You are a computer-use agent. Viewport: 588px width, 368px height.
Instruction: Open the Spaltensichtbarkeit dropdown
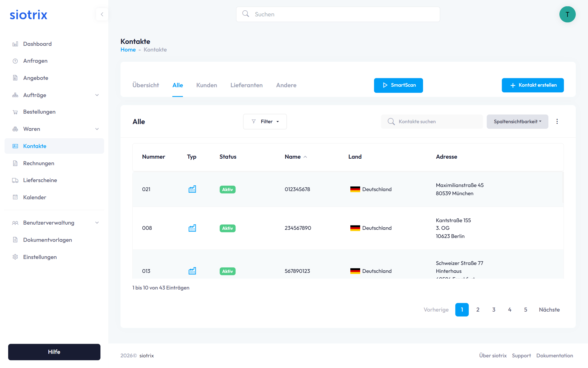click(x=517, y=121)
